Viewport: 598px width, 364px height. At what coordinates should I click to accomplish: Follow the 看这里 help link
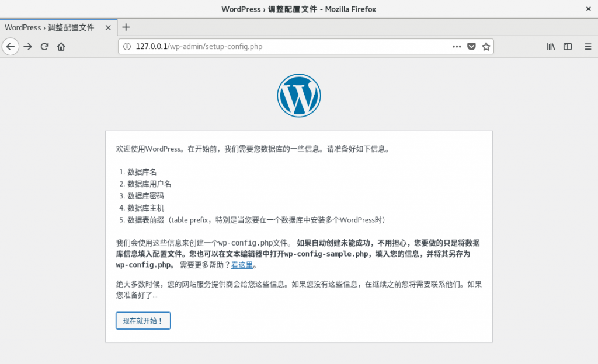242,265
